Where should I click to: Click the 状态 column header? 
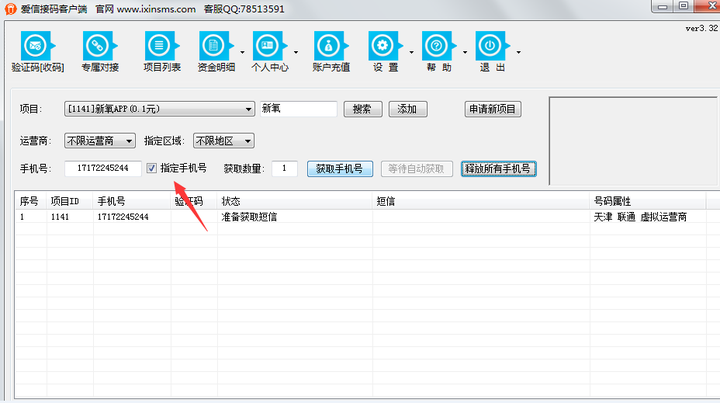[x=295, y=201]
